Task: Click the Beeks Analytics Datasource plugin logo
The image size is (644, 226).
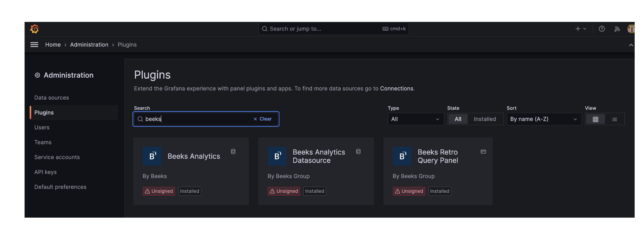Action: point(277,156)
